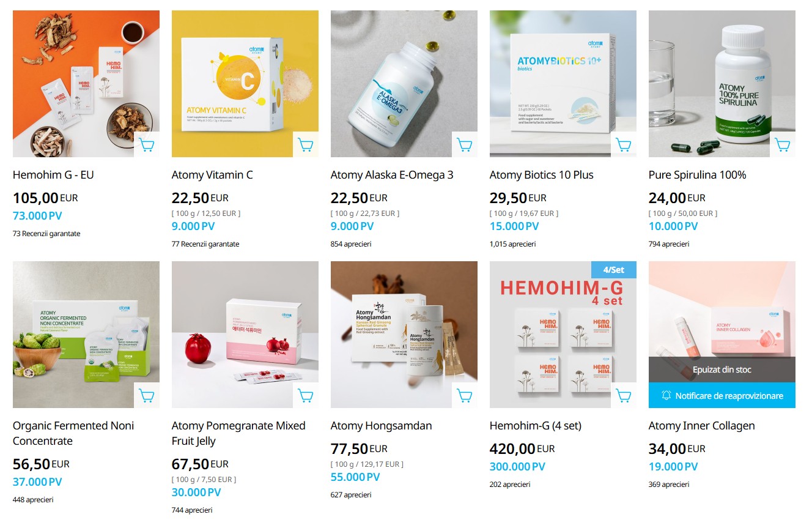This screenshot has width=812, height=520.
Task: Open the Atomy Vitamin C product image
Action: tap(245, 84)
